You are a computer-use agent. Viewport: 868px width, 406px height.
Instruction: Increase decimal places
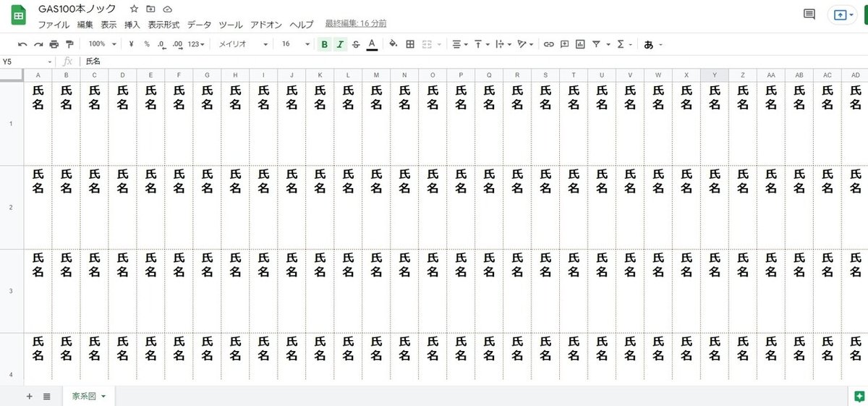pos(177,44)
